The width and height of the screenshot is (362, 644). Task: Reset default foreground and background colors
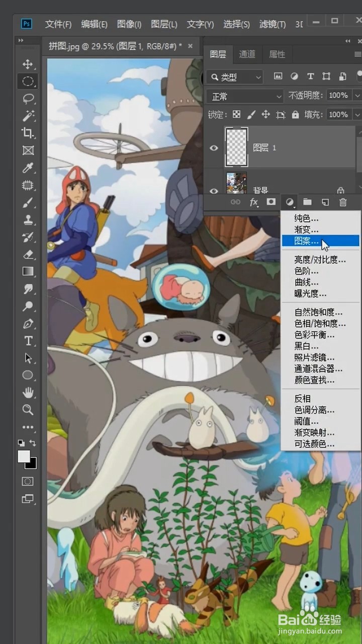coord(21,443)
